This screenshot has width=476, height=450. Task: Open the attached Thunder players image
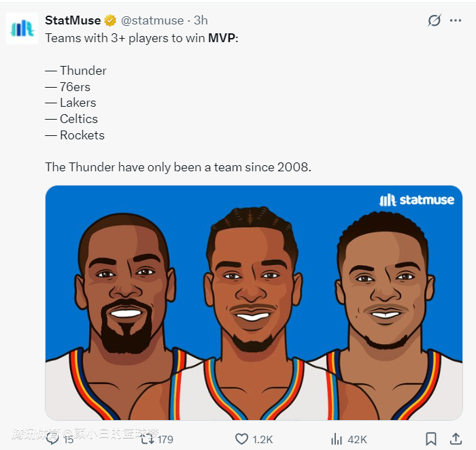[254, 302]
